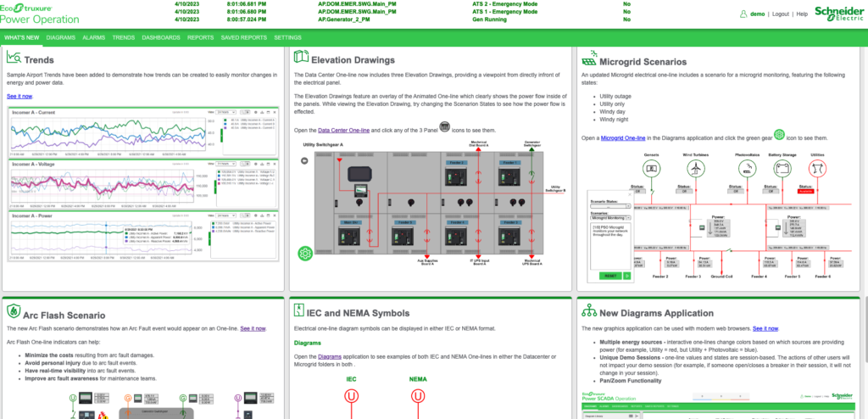Open the View dropdown on Incomer A - Power chart
Image resolution: width=868 pixels, height=419 pixels.
coord(226,215)
